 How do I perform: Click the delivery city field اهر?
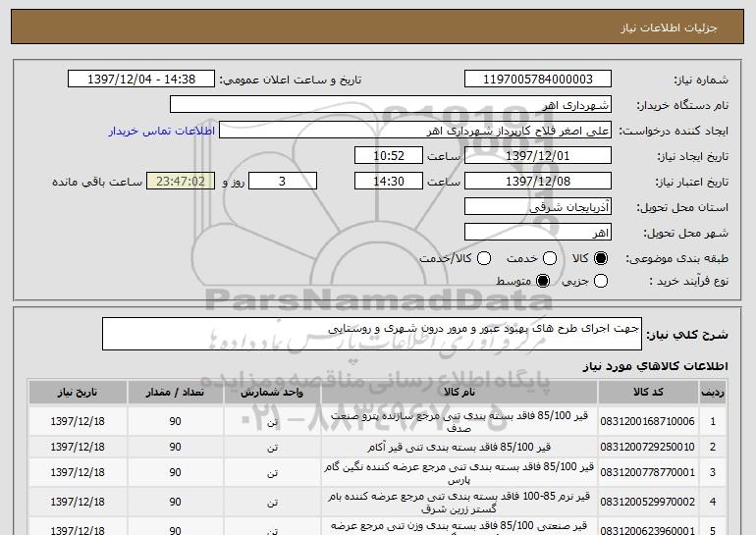tap(538, 233)
